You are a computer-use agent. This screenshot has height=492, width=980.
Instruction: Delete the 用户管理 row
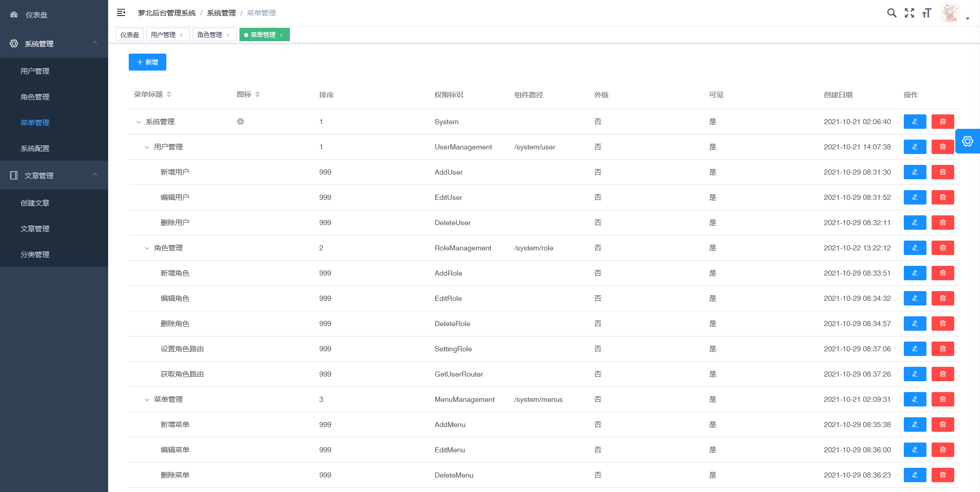pos(942,147)
